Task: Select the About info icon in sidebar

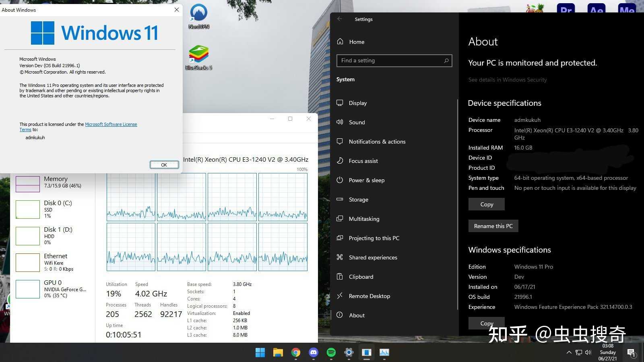Action: point(340,315)
